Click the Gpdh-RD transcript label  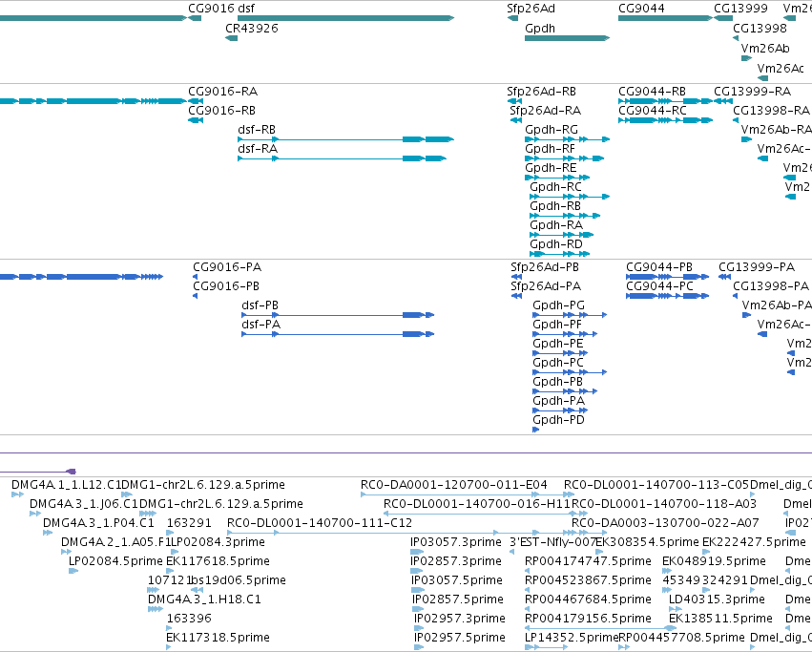(x=555, y=244)
